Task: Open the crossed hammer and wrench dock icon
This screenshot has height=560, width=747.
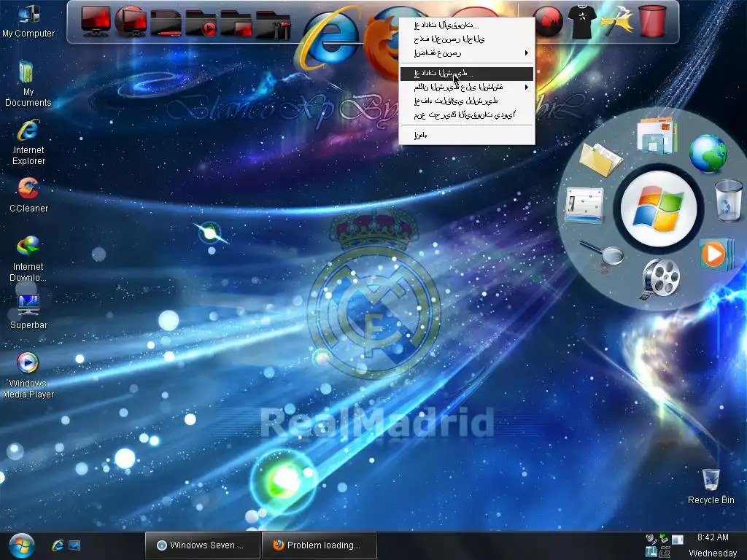Action: pyautogui.click(x=617, y=21)
